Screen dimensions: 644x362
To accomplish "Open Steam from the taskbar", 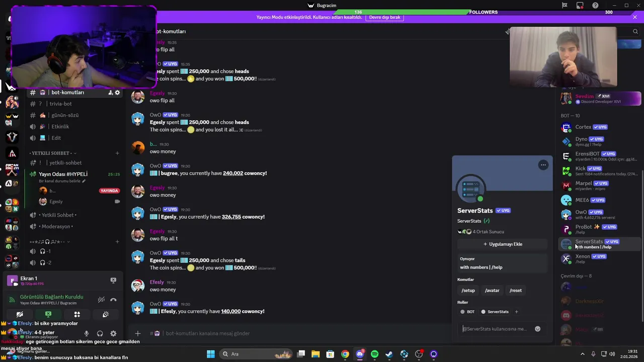I will [x=389, y=354].
